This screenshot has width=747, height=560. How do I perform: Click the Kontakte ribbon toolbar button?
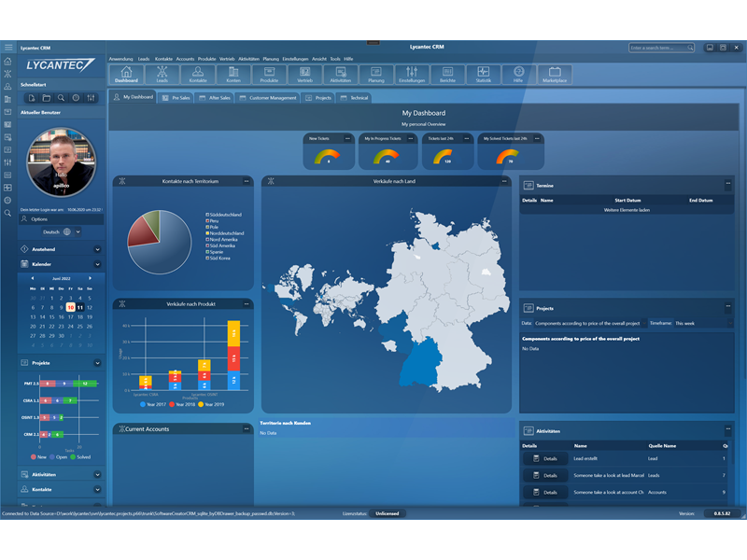coord(198,75)
